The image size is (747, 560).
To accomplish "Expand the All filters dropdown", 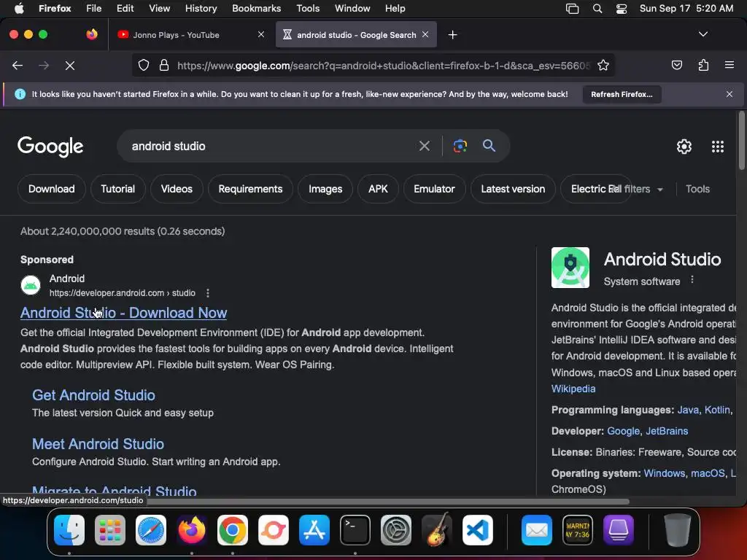I will (637, 189).
